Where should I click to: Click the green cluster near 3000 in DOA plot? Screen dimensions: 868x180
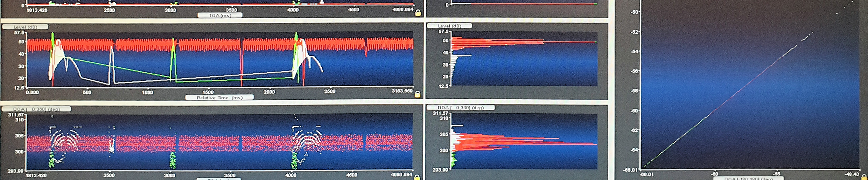click(x=172, y=161)
